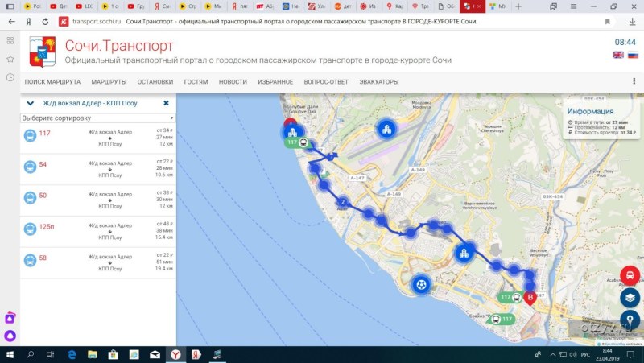Click Сочи.Транспорт site title
Image resolution: width=644 pixels, height=363 pixels.
point(118,46)
